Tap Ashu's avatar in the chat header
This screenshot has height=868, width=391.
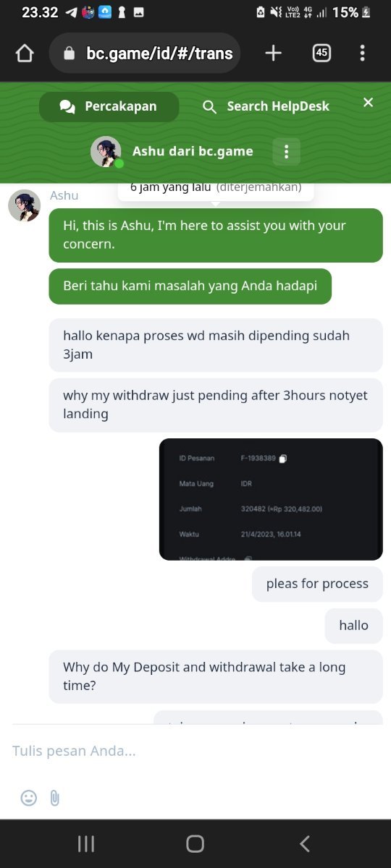coord(106,152)
